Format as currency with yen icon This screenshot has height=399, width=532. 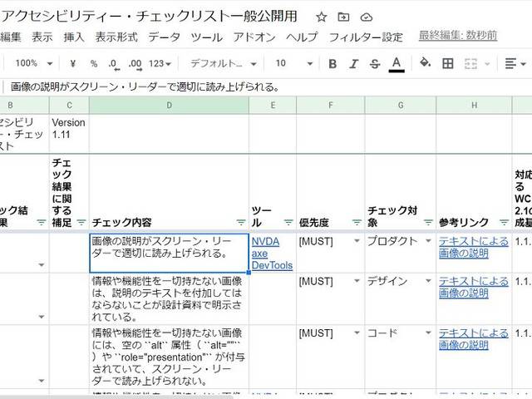pos(72,63)
